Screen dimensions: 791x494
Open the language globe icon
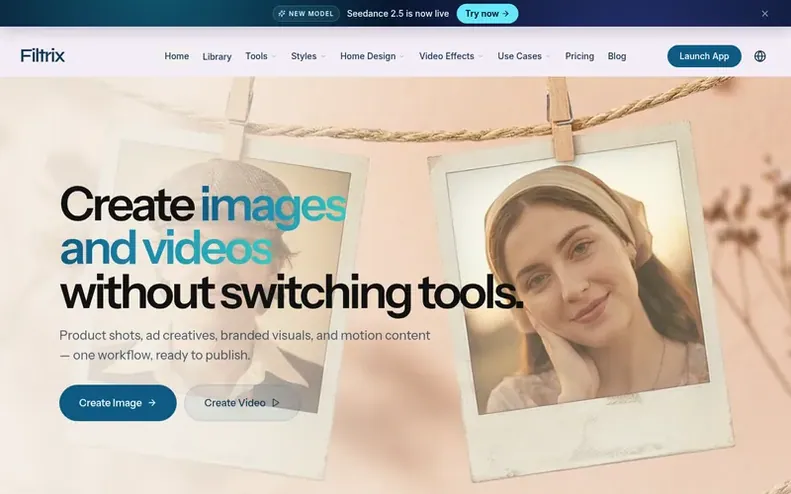click(760, 56)
